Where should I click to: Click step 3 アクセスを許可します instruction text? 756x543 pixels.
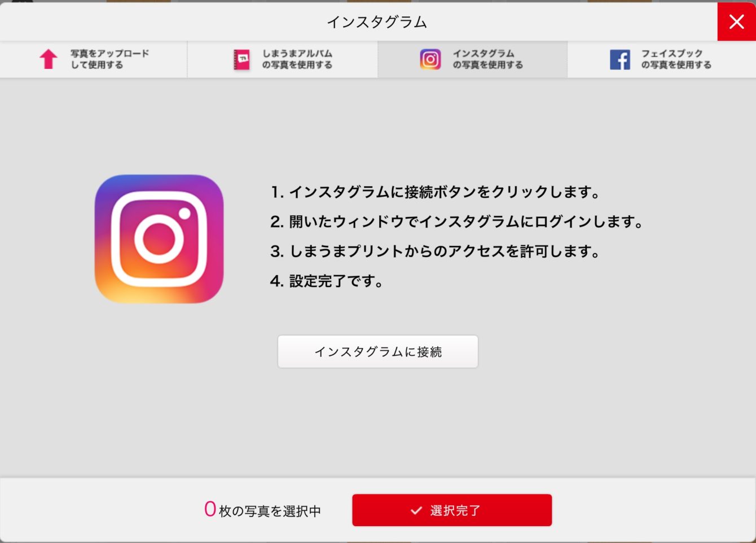(436, 251)
